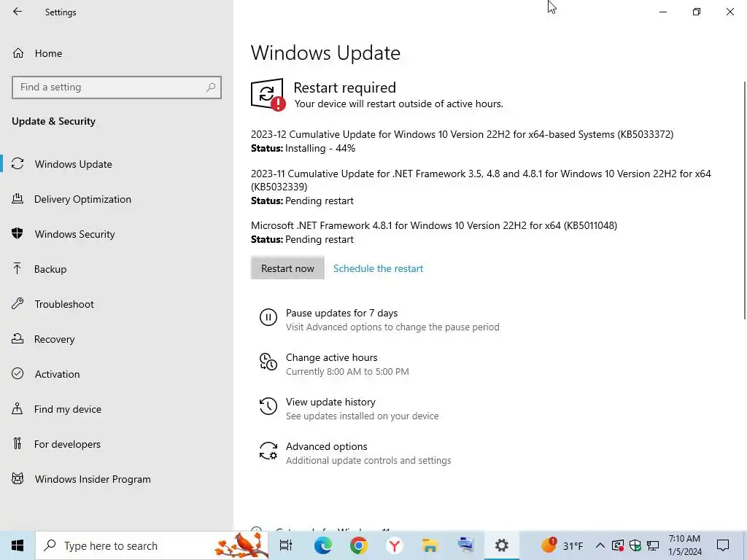The width and height of the screenshot is (747, 560).
Task: Click the network tray icon
Action: point(653,545)
